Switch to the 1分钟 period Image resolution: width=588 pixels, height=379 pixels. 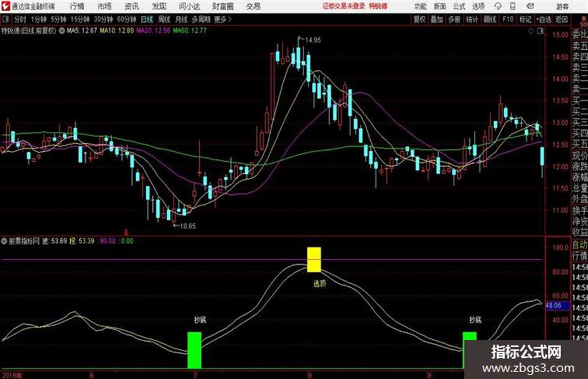click(39, 19)
